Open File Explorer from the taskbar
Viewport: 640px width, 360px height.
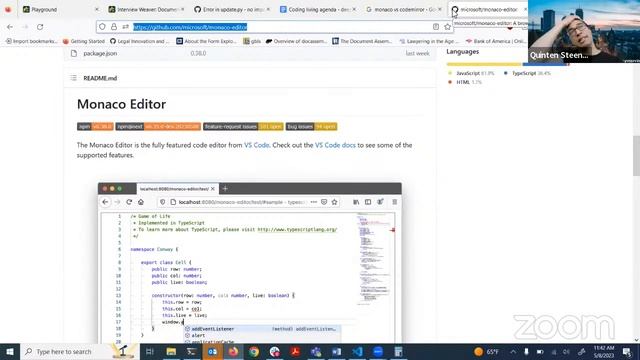coord(171,351)
